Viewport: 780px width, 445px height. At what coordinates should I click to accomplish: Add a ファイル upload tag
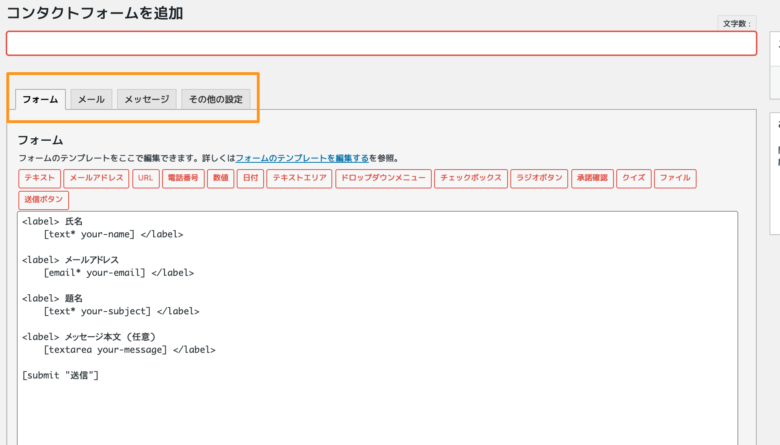click(x=675, y=178)
